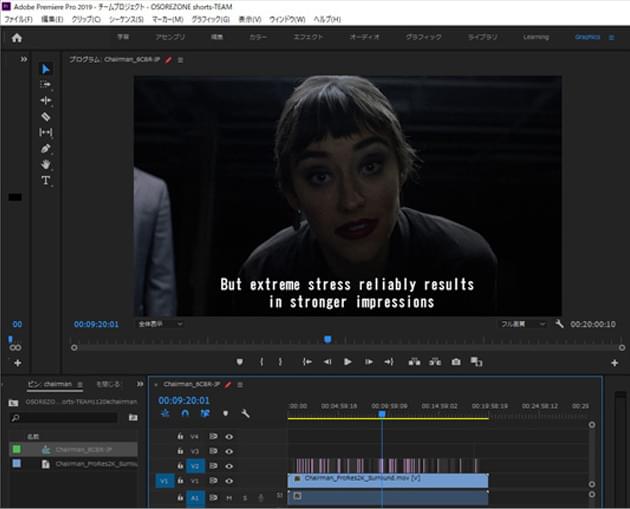
Task: Click the Export Frame camera icon
Action: [x=456, y=361]
